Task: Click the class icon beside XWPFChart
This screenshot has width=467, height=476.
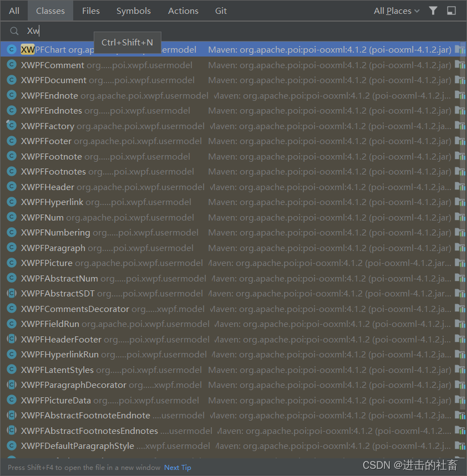Action: (12, 49)
